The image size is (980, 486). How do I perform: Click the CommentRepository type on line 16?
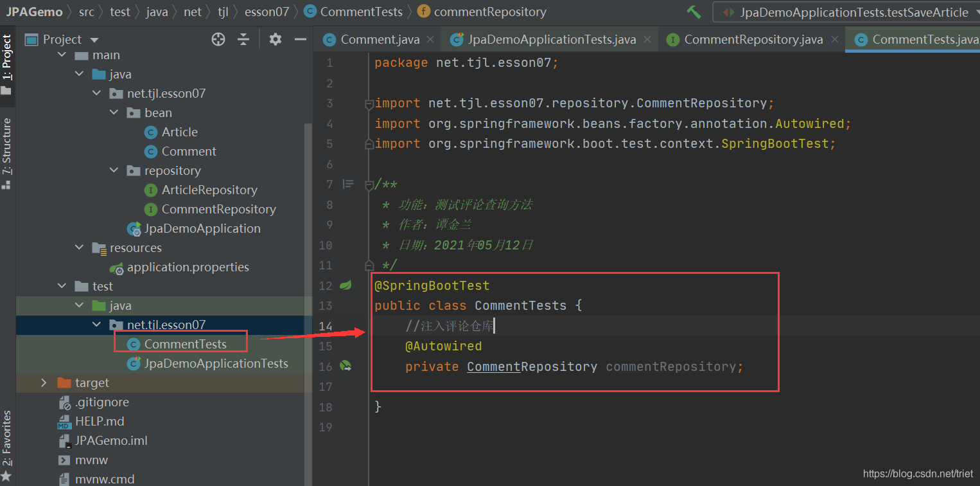tap(532, 366)
